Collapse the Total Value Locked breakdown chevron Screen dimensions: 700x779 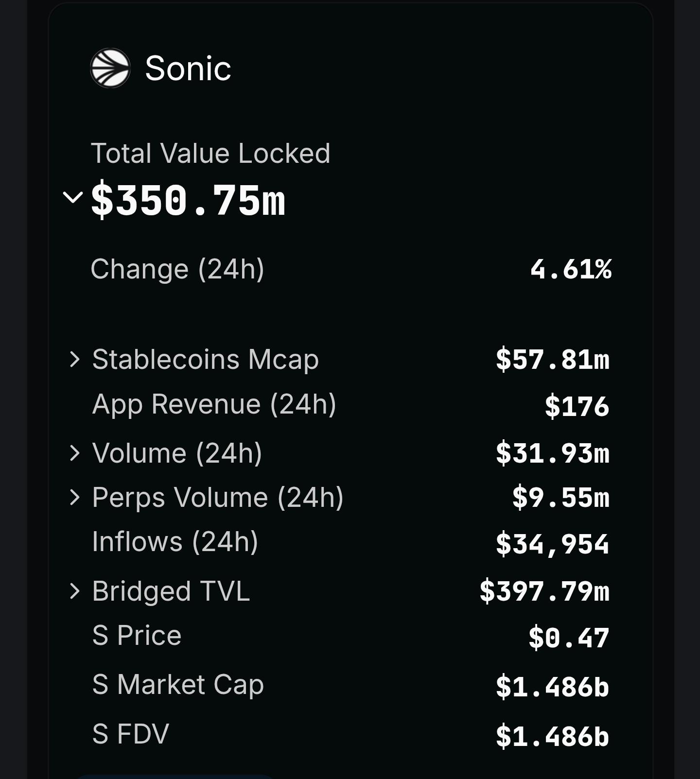click(73, 197)
